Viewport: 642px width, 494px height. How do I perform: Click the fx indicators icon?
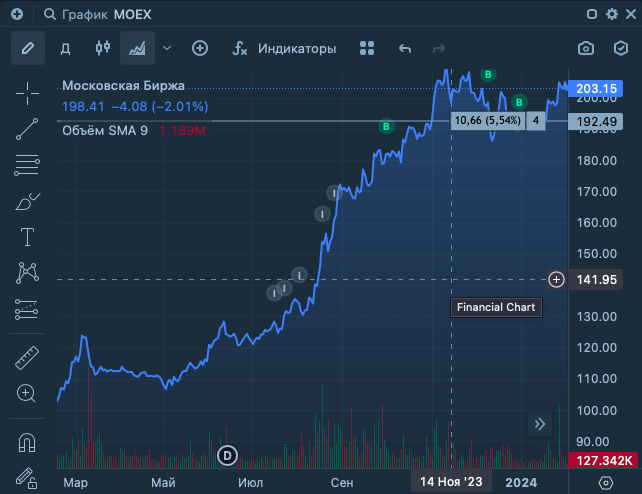tap(240, 48)
